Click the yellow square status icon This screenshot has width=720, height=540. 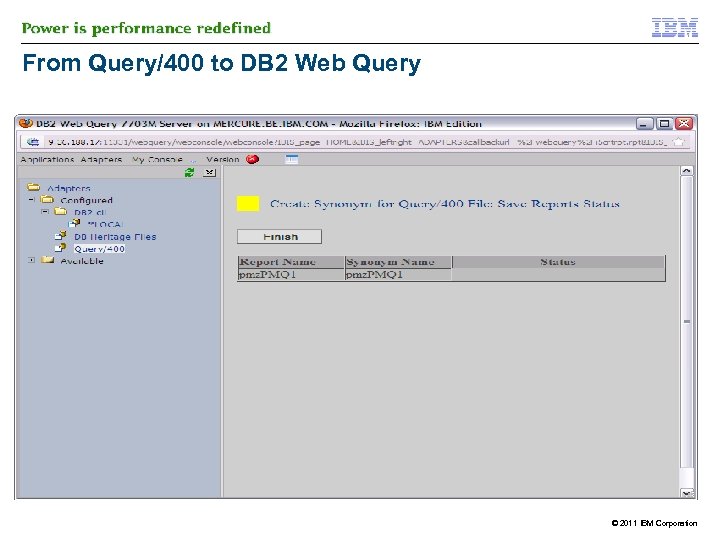[x=248, y=203]
